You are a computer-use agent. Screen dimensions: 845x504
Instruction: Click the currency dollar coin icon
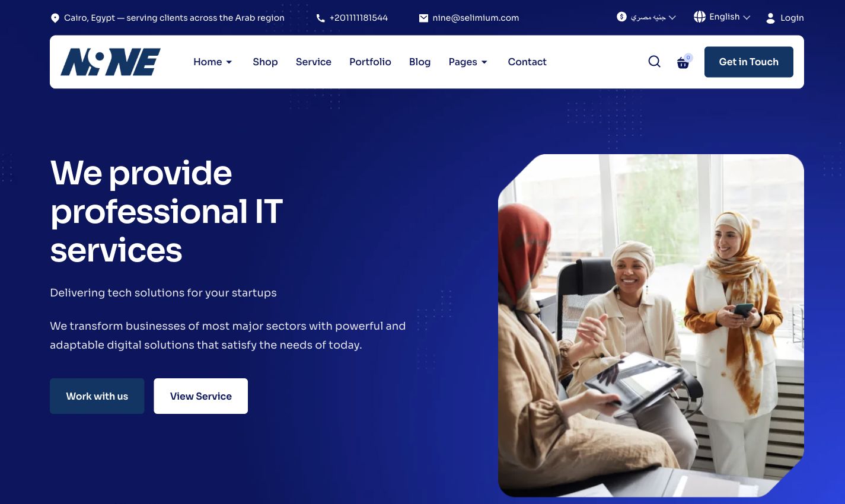(x=621, y=17)
